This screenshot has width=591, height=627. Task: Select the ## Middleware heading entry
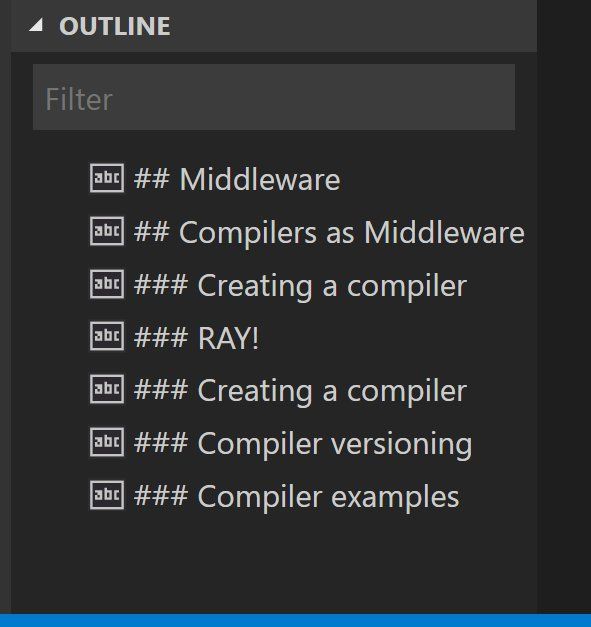point(237,179)
